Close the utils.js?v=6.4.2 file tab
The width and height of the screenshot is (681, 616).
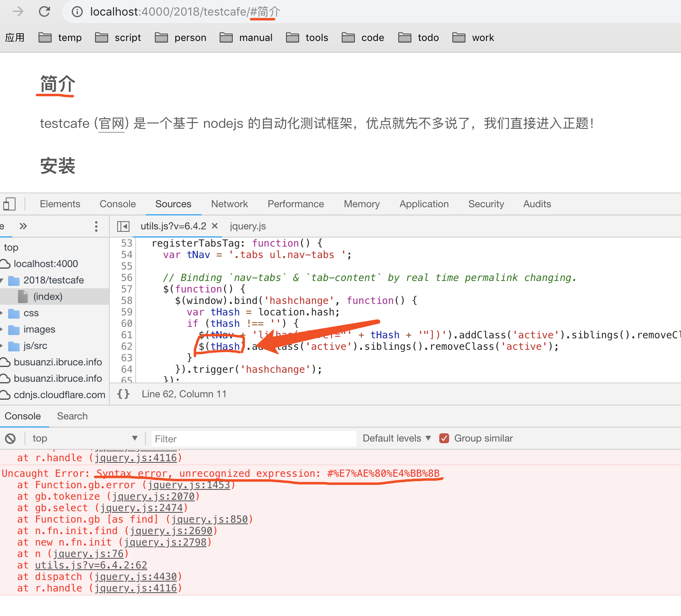pos(215,226)
